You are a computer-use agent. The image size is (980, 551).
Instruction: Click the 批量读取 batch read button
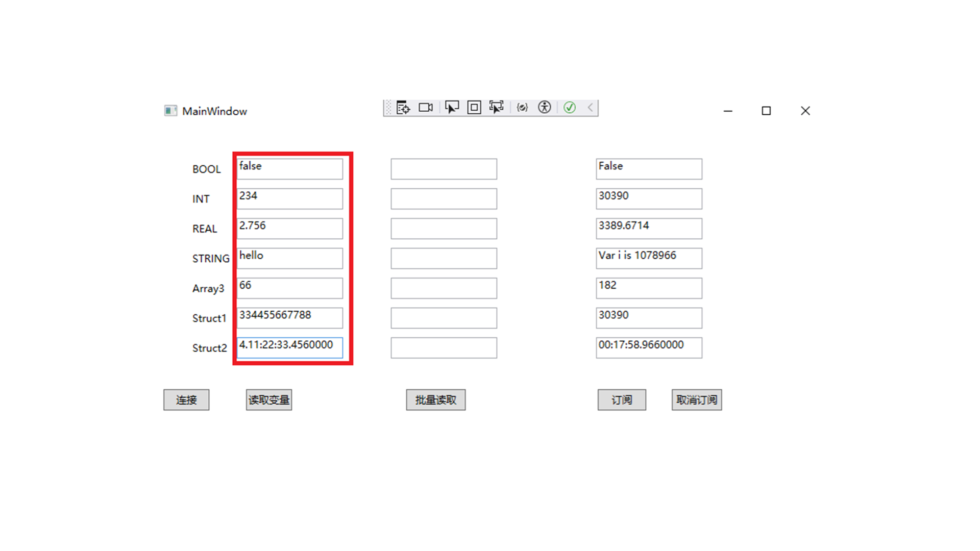[x=435, y=400]
